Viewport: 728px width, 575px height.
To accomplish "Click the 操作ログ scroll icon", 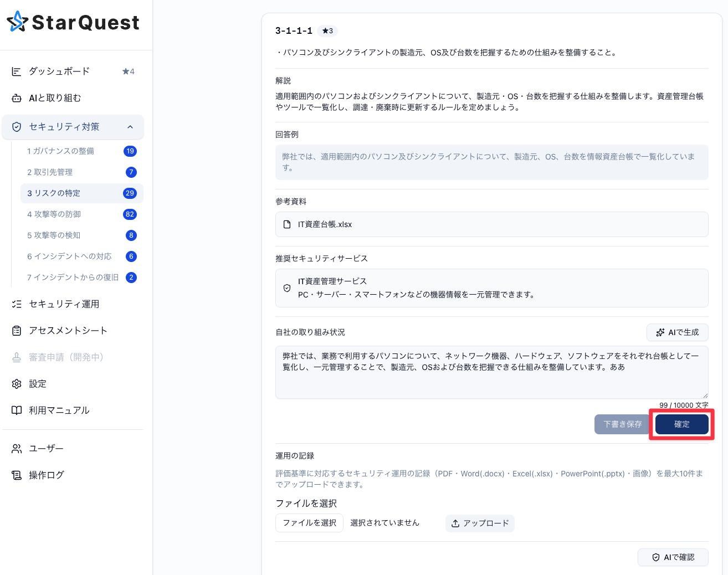I will (x=17, y=475).
